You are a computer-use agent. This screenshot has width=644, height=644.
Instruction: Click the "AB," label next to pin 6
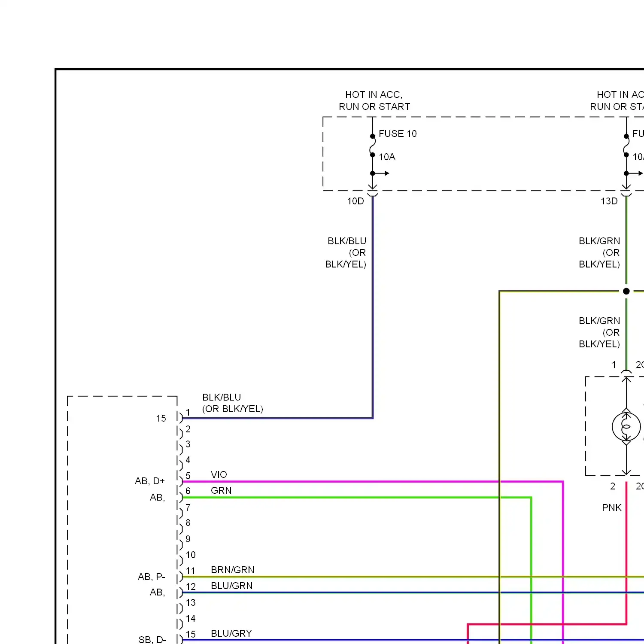(x=158, y=497)
